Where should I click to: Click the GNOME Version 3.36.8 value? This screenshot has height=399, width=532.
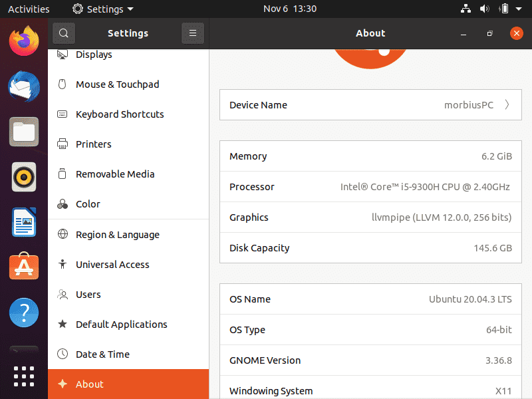(498, 360)
